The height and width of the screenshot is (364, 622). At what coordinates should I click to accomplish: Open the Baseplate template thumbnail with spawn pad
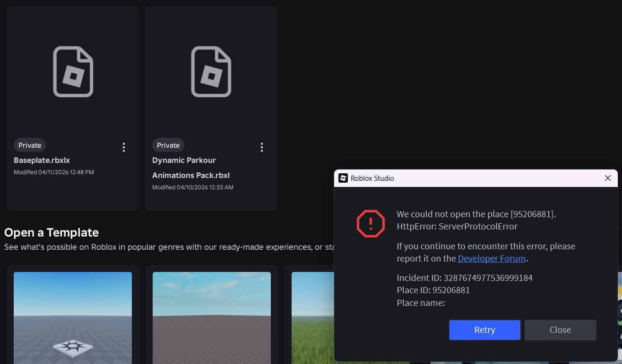click(x=73, y=318)
